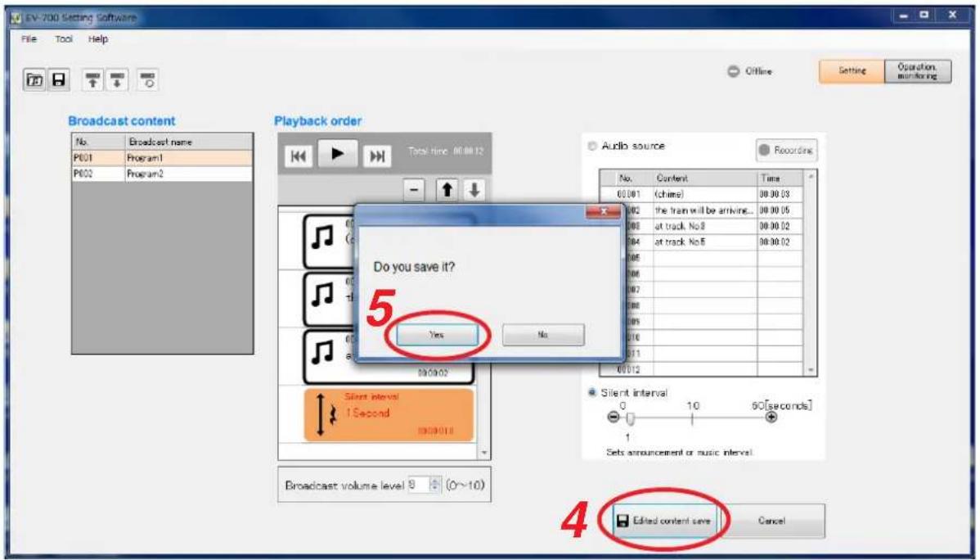Select the (chime) audio source row
The height and width of the screenshot is (560, 980).
(x=702, y=195)
